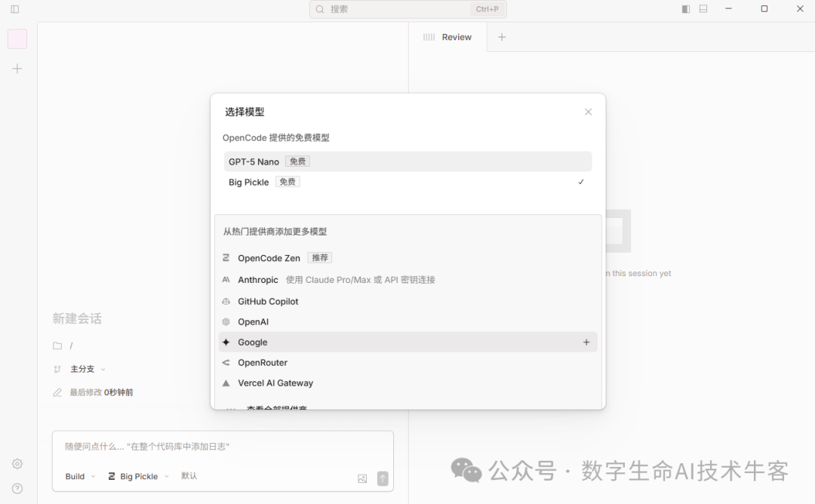Open the Build agent dropdown
The height and width of the screenshot is (504, 815).
coord(81,476)
